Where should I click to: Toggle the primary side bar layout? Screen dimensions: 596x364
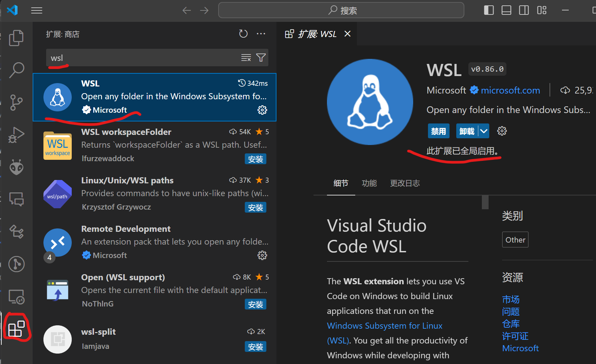click(x=489, y=10)
